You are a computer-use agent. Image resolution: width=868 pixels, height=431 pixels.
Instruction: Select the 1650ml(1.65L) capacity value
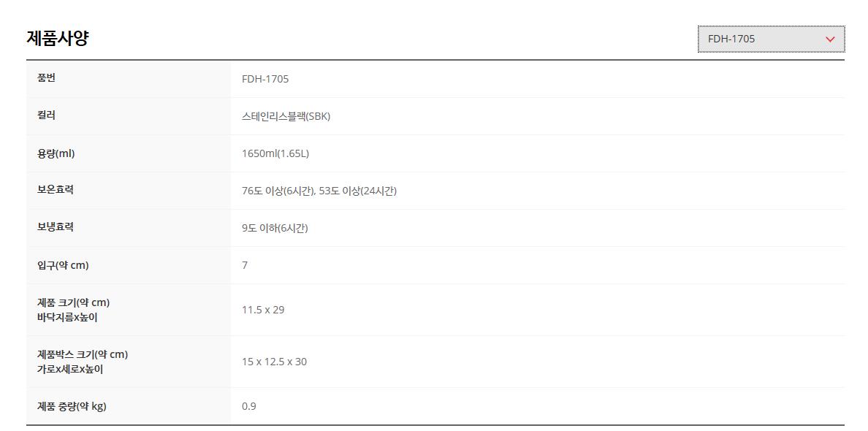(275, 154)
